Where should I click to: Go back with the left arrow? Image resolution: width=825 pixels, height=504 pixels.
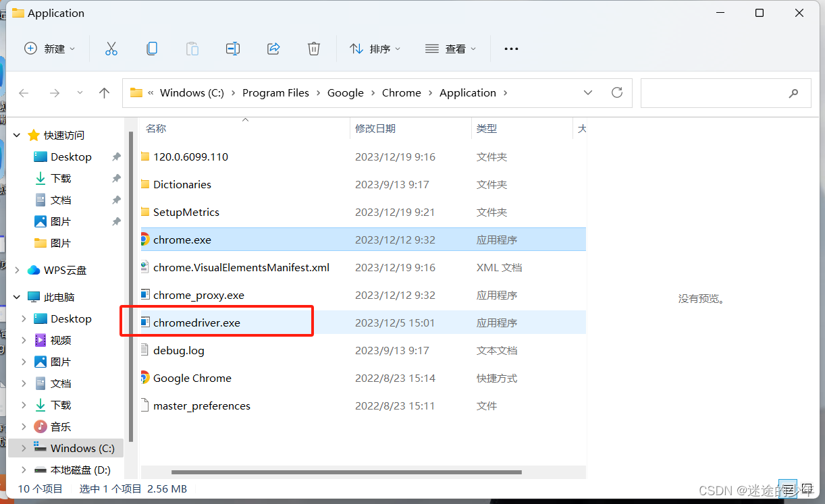[24, 93]
